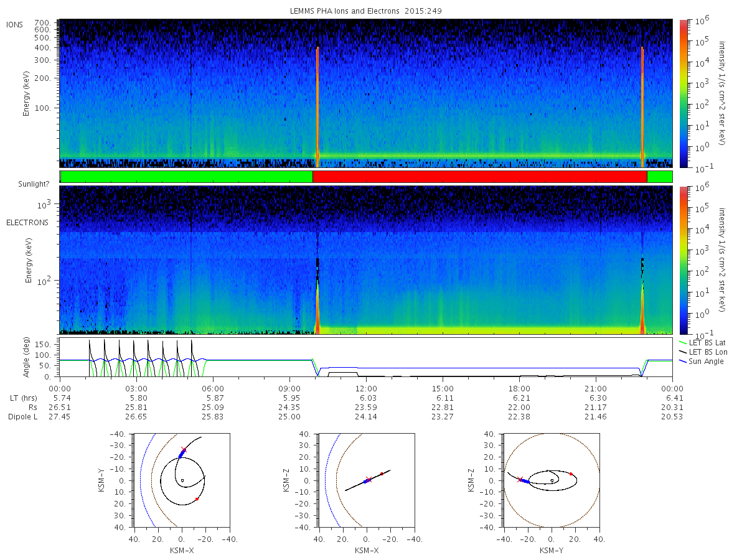Click the plot title 'LEMMS PHA Ions and Electrons 2015:249'
The image size is (747, 560).
pos(366,11)
